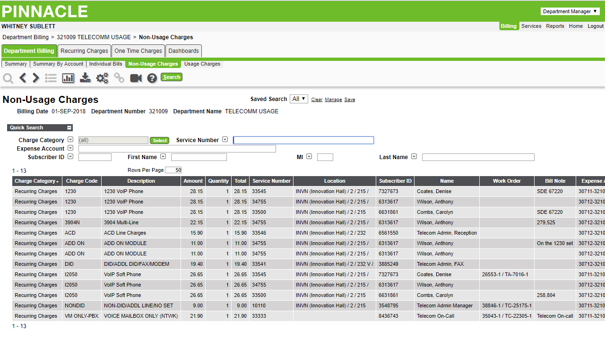Switch to the Recurring Charges tab
Screen dimensions: 605x364
click(x=84, y=51)
